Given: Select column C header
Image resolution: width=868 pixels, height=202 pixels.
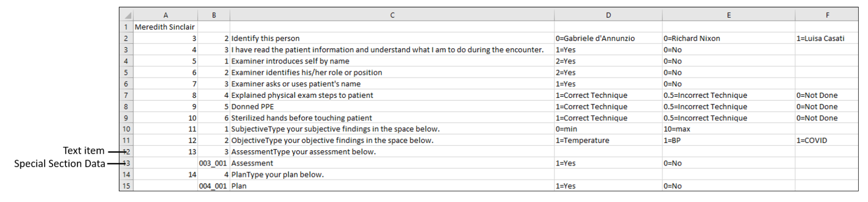Looking at the screenshot, I should coord(392,15).
